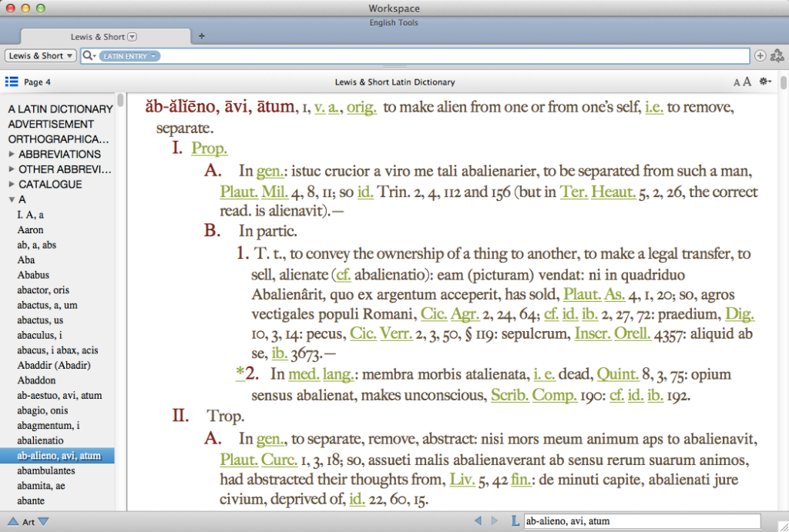This screenshot has width=789, height=532.
Task: Decrease font size with the small A icon
Action: [x=736, y=80]
